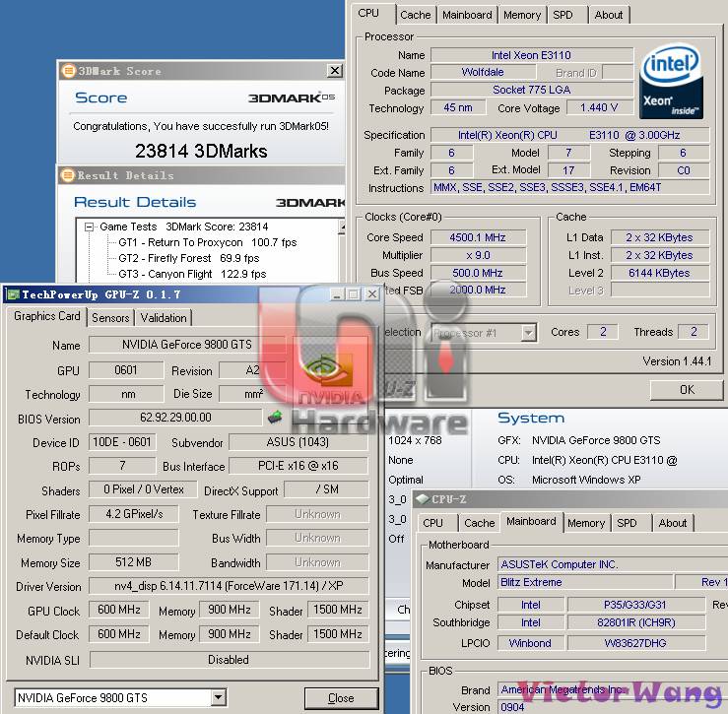Click the Driver Version field in GPU-Z
Screen dimensions: 728x714
pyautogui.click(x=229, y=586)
